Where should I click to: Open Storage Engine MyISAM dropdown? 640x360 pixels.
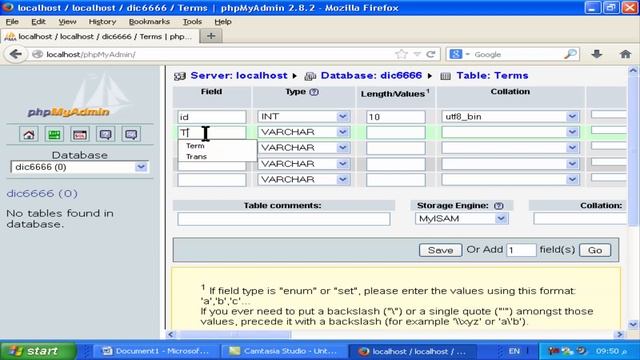pos(501,219)
